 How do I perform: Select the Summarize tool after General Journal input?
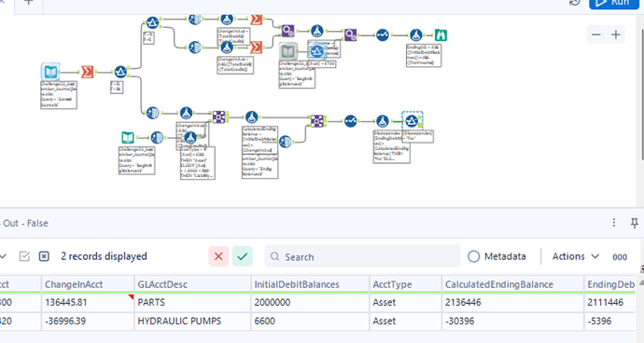[x=87, y=72]
